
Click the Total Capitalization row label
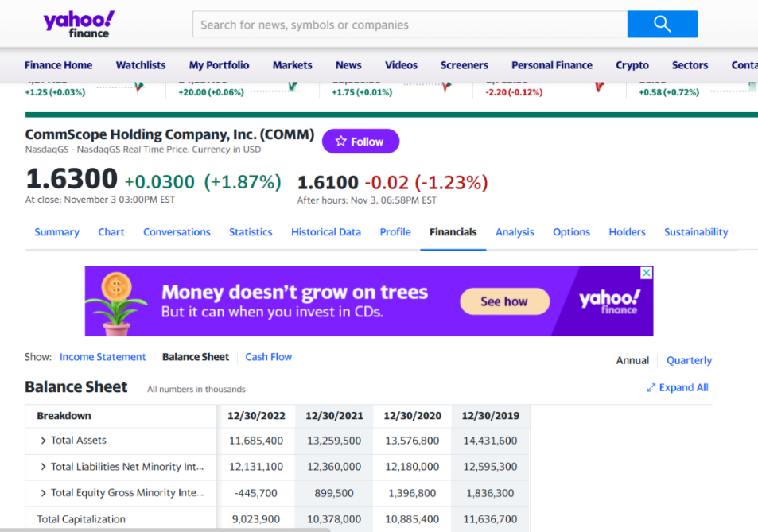point(81,519)
